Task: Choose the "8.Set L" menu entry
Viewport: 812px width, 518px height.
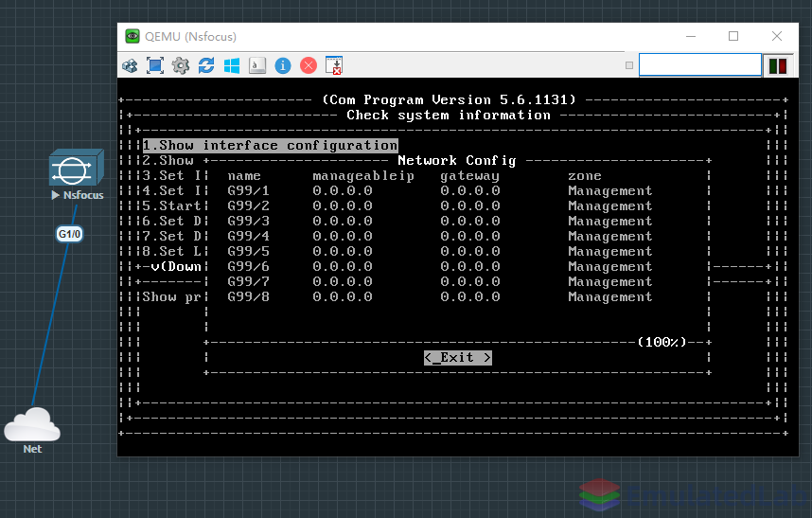Action: (172, 251)
